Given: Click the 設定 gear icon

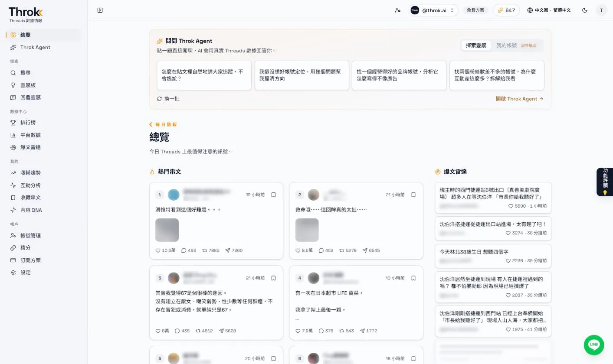Looking at the screenshot, I should pos(13,273).
